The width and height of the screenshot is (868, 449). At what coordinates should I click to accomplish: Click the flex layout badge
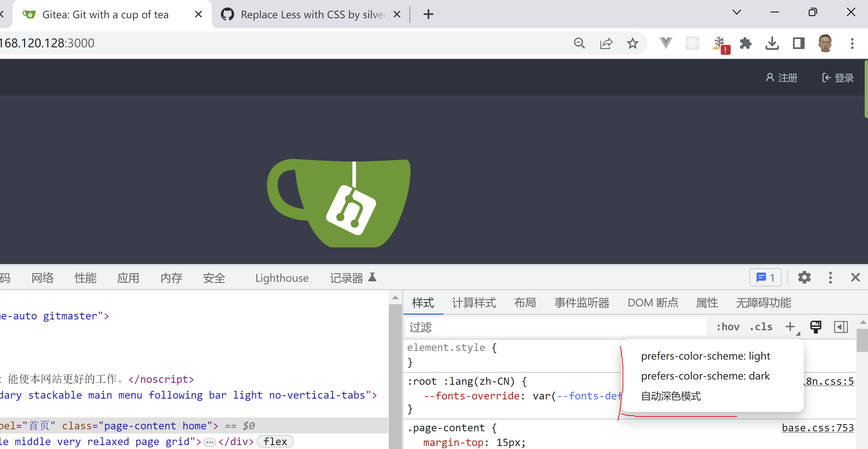tap(275, 442)
